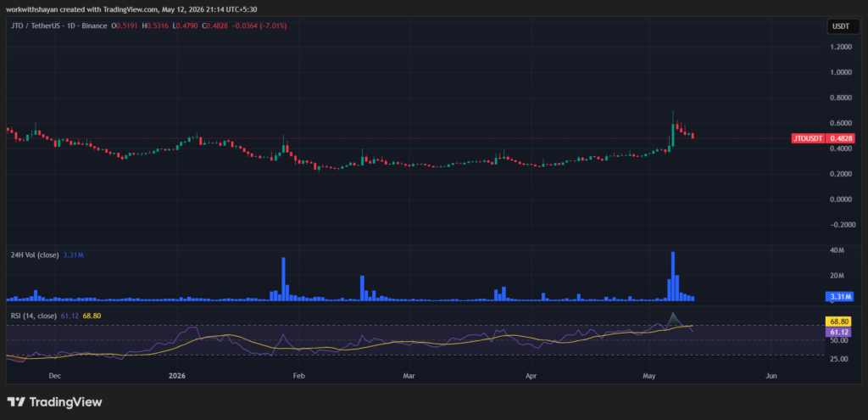The width and height of the screenshot is (868, 420).
Task: Click the blue 3.31M volume axis label
Action: [839, 296]
